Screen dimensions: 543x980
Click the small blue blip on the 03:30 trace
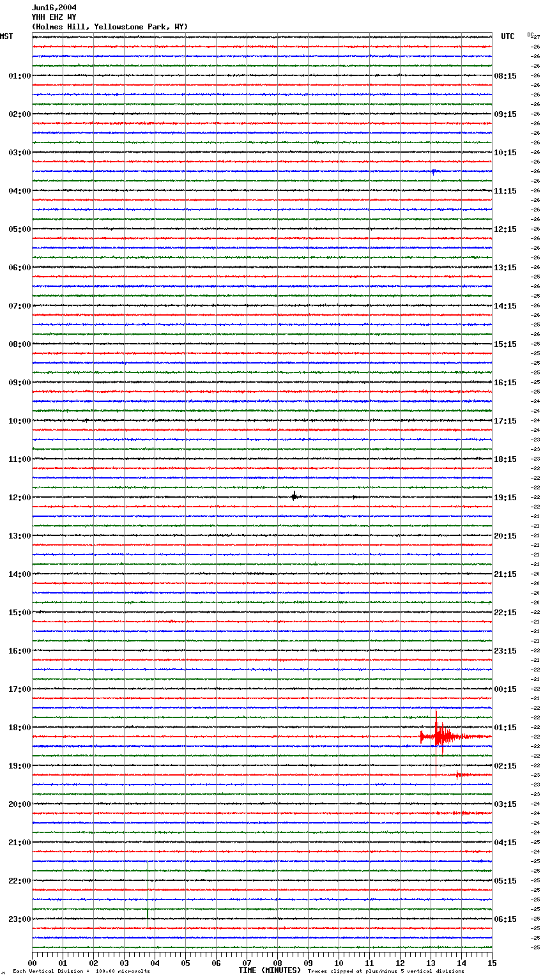pos(433,171)
